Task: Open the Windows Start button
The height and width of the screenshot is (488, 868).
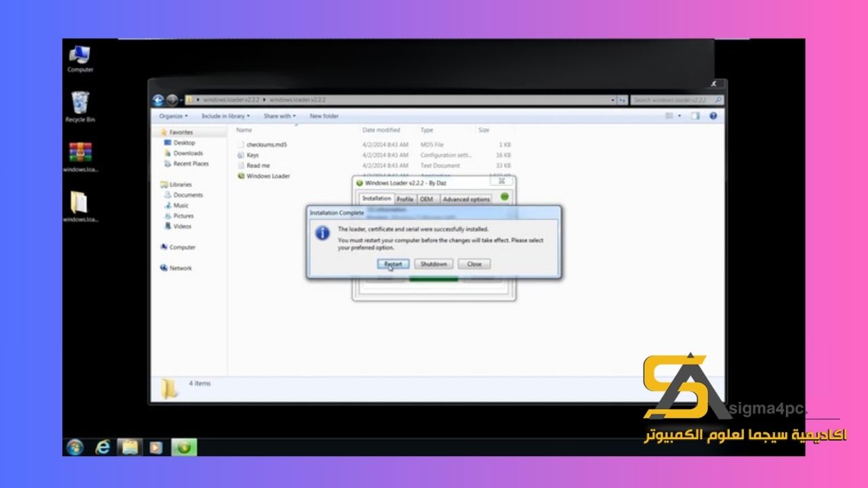Action: (x=75, y=447)
